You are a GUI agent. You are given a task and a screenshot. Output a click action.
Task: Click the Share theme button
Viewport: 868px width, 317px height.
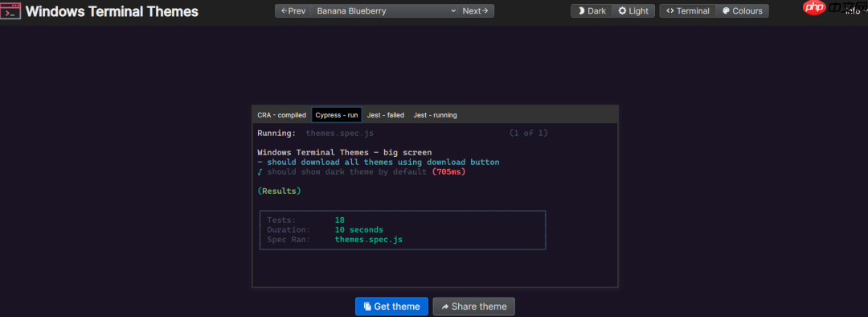pos(474,307)
